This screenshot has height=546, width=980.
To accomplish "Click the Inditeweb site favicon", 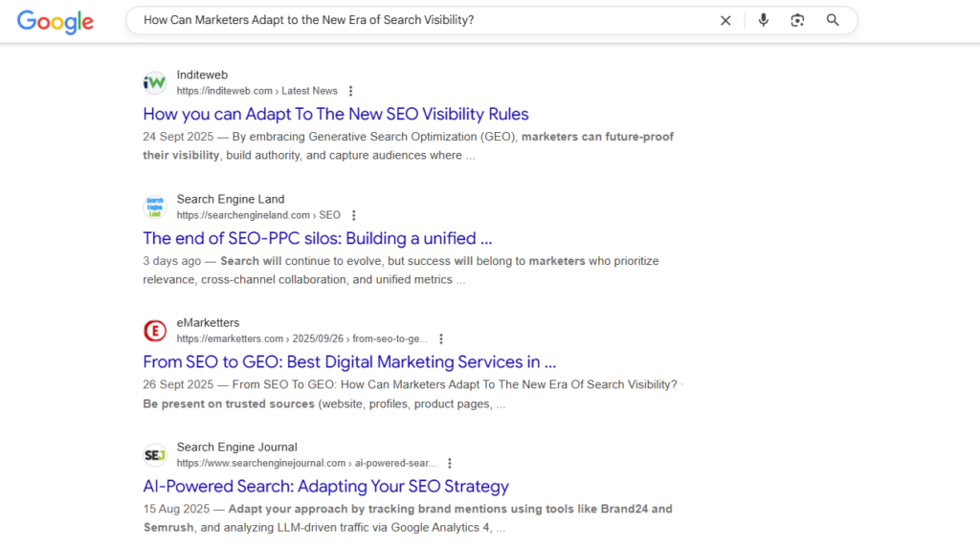I will click(x=155, y=83).
